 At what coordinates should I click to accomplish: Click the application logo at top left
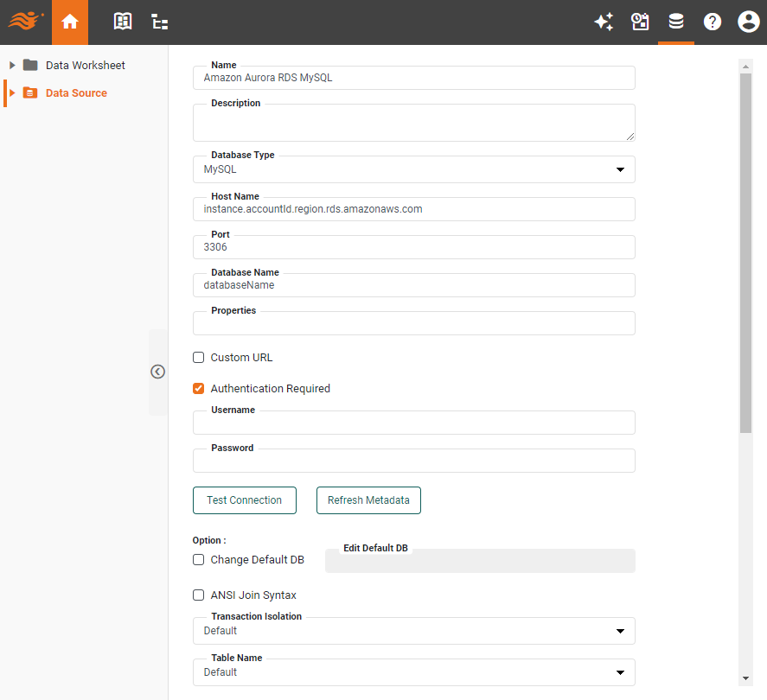[x=23, y=22]
